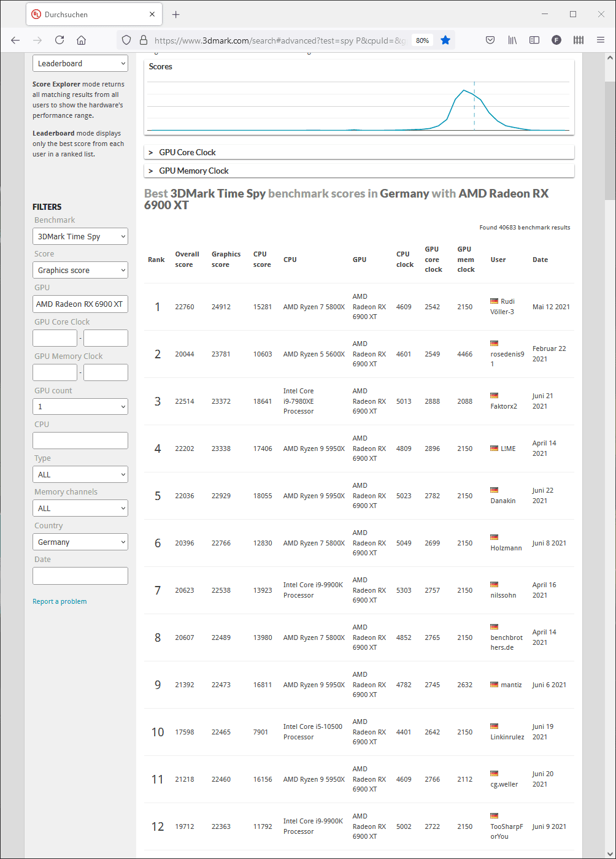Open the GPU count dropdown

(80, 406)
